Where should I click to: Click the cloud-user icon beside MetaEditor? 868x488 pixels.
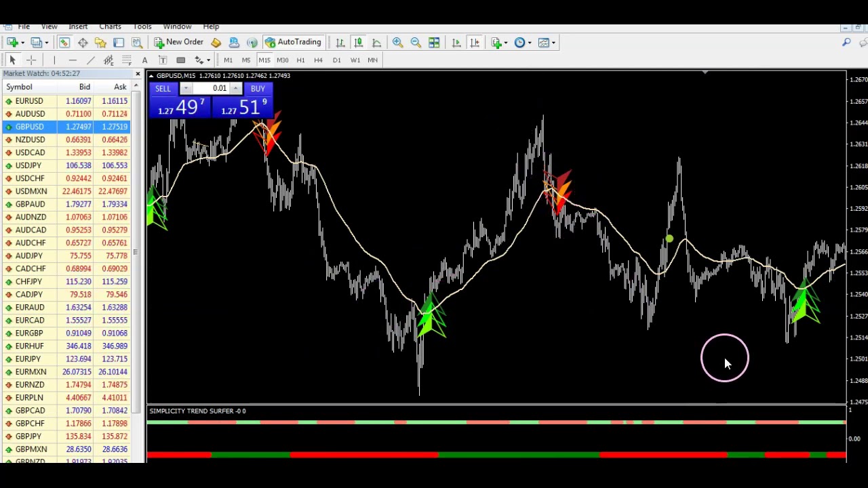click(x=234, y=43)
